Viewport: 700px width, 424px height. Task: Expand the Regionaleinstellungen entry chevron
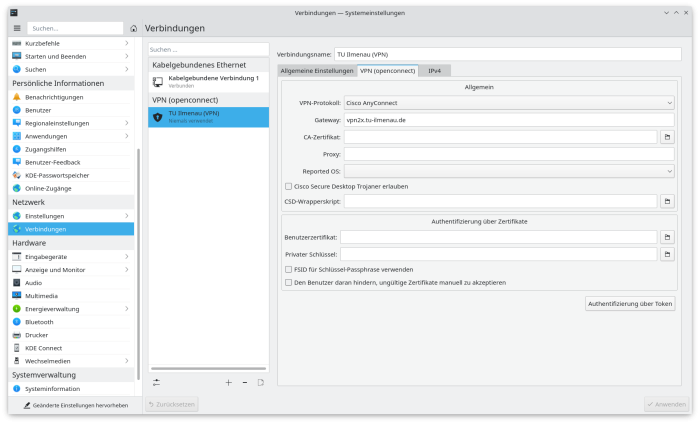(127, 123)
